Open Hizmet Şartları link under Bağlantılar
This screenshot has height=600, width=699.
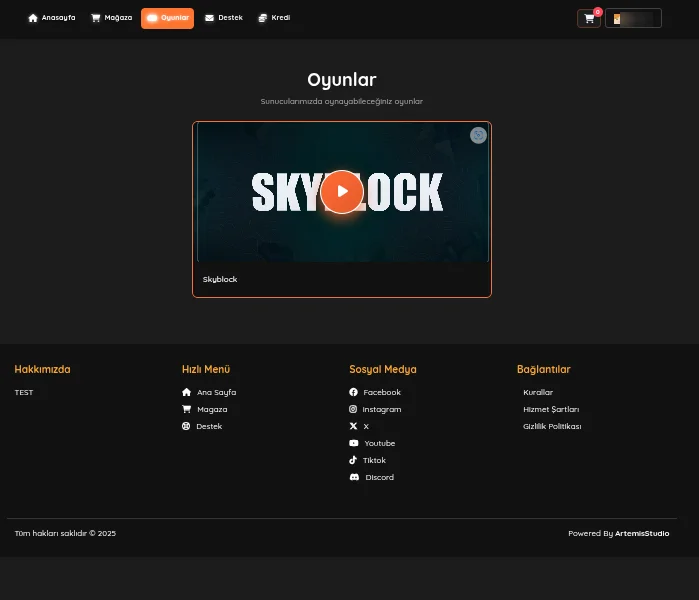(551, 409)
